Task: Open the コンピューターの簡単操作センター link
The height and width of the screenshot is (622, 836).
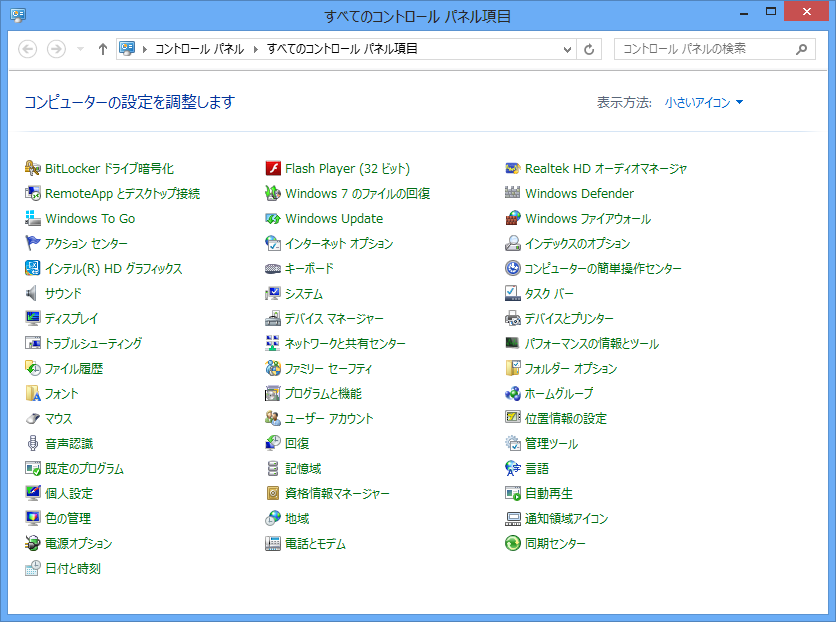Action: point(604,268)
